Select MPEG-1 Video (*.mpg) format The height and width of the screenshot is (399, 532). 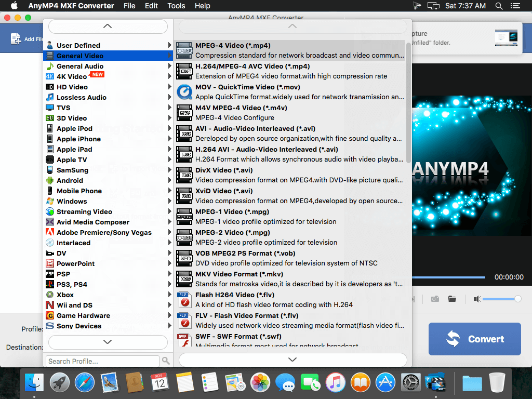[x=290, y=217]
